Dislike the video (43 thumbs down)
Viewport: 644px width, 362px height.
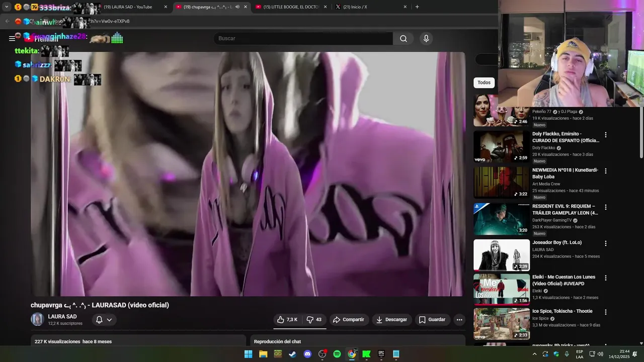[314, 320]
